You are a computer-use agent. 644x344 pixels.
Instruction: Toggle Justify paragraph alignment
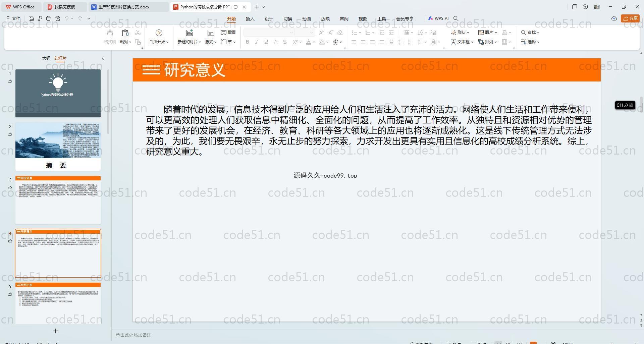[382, 42]
